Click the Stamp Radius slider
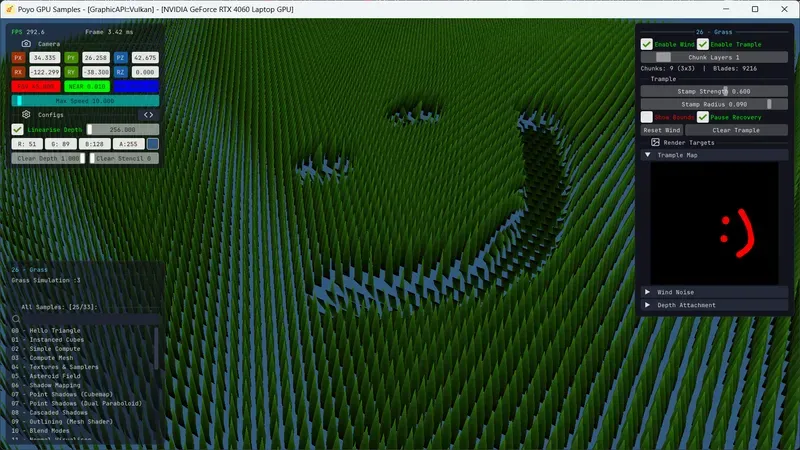Screen dimensions: 800x450 (x=714, y=104)
